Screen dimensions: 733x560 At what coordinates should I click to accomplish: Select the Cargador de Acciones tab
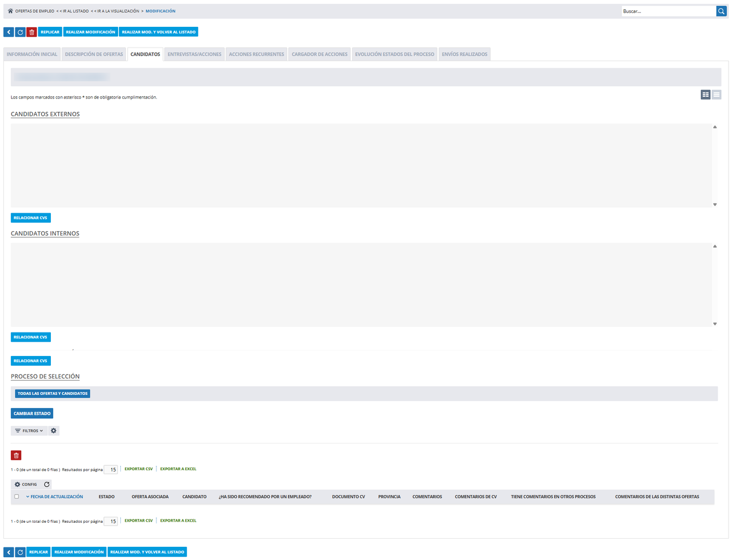319,54
